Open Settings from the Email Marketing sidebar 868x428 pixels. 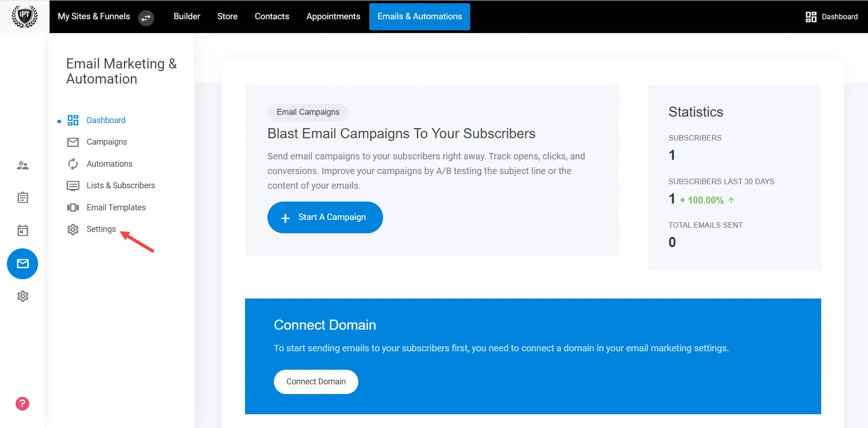tap(101, 229)
